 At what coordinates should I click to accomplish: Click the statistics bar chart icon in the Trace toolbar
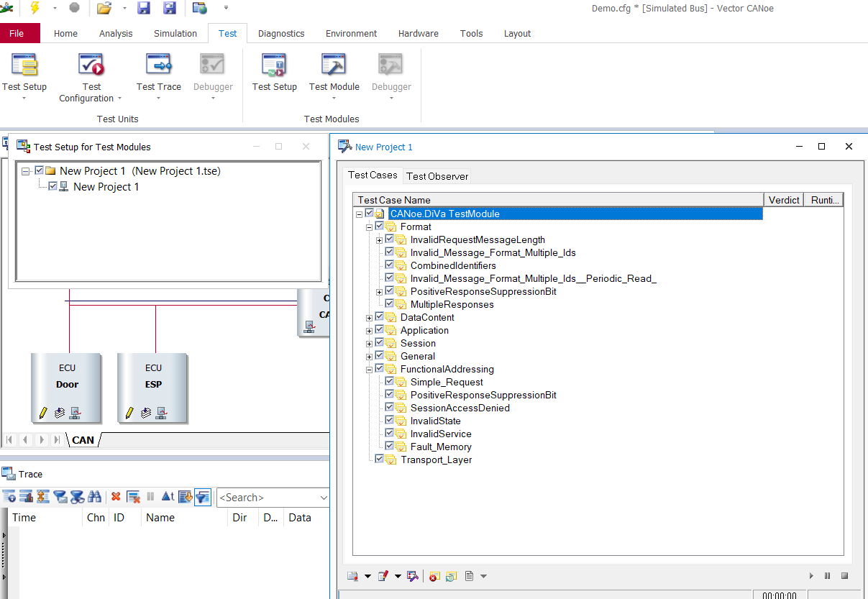pyautogui.click(x=27, y=496)
